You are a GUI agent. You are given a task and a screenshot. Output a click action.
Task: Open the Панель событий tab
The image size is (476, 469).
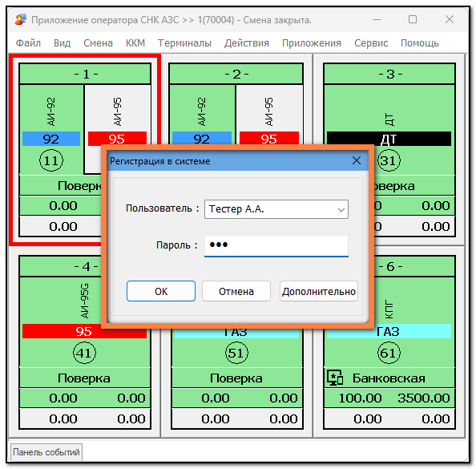[x=46, y=452]
